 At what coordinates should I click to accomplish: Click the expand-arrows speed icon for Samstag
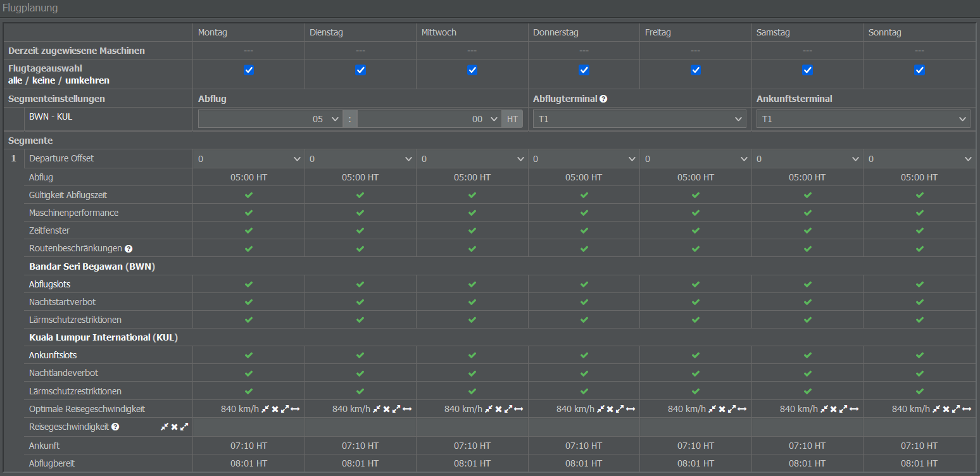point(844,409)
